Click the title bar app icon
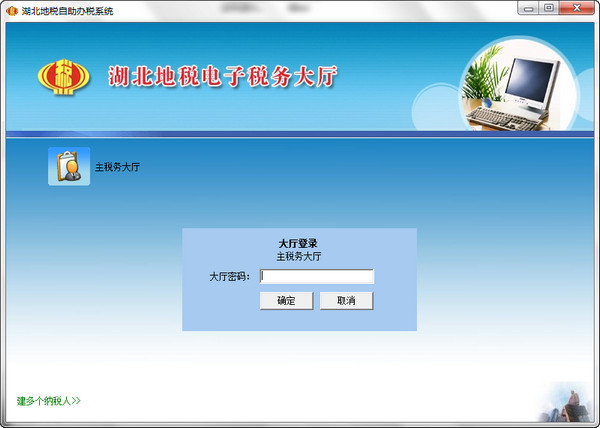Screen dimensions: 600x428 12,11
